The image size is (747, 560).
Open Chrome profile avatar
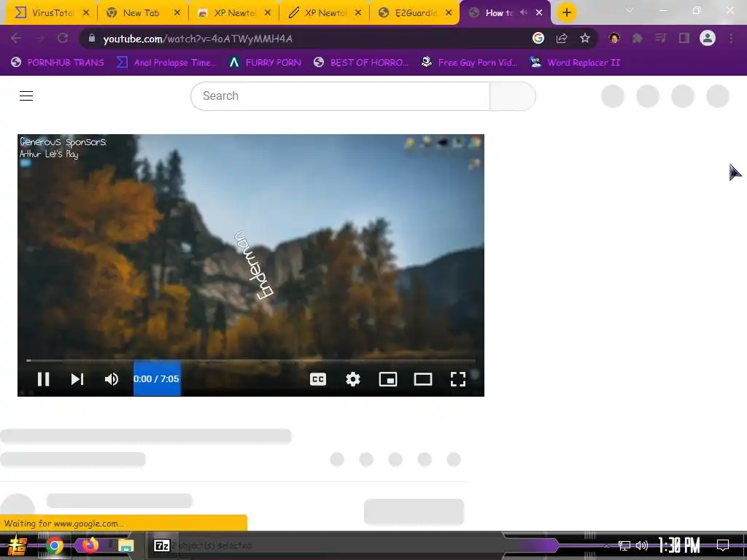click(708, 39)
